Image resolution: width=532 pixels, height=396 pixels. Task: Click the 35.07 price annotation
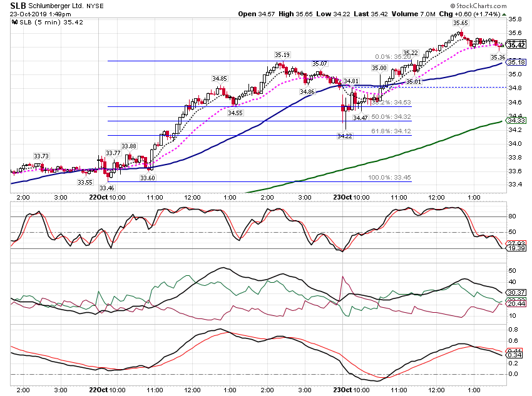[320, 64]
